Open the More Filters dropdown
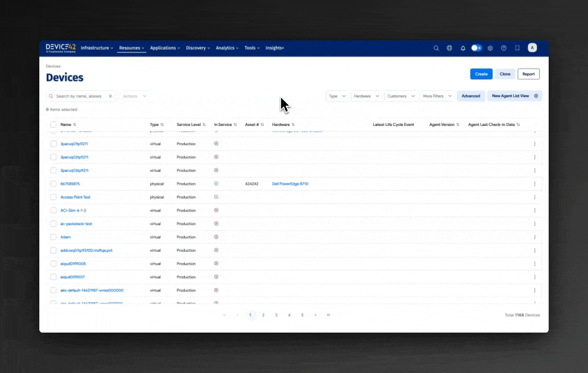 (x=437, y=96)
